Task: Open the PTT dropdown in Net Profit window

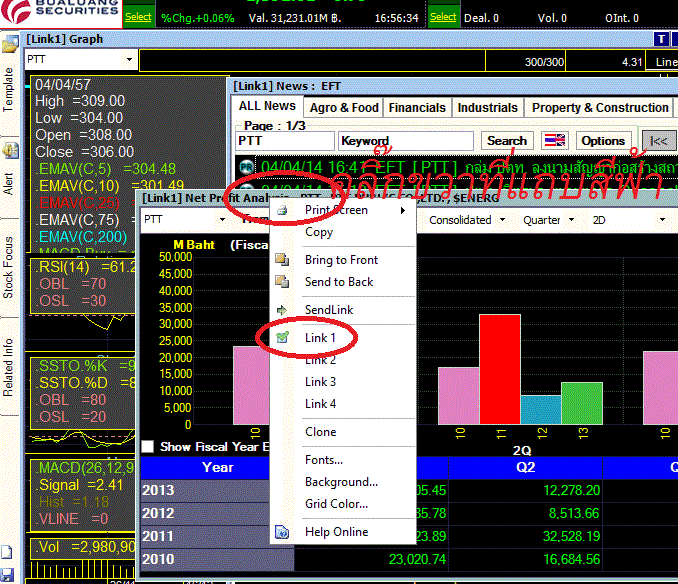Action: pos(222,220)
